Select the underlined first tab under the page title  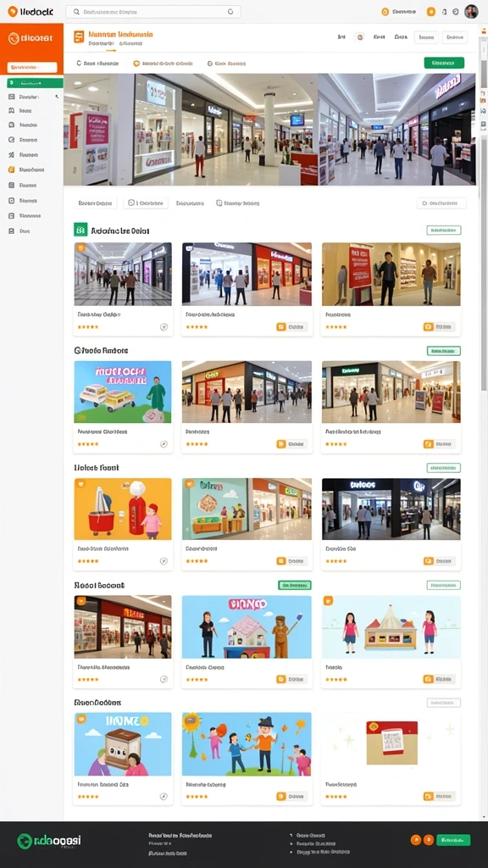[x=97, y=64]
